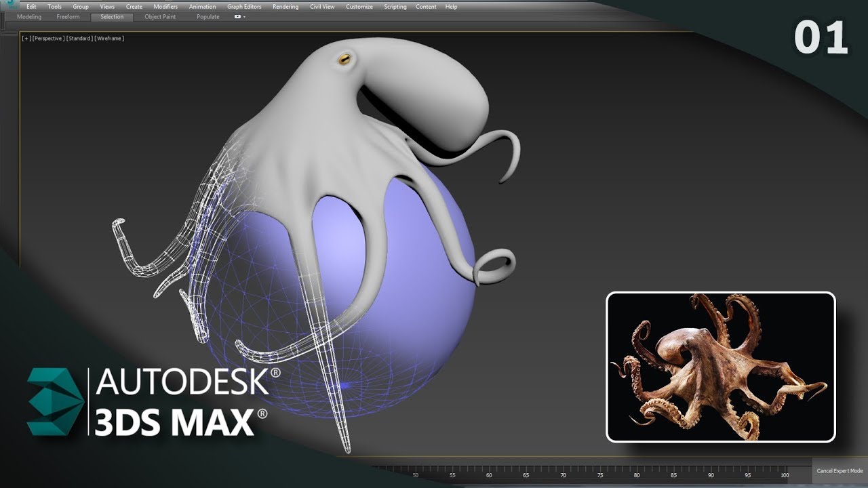Open the [Wireframe] viewport display mode menu
The image size is (868, 488).
pos(109,39)
